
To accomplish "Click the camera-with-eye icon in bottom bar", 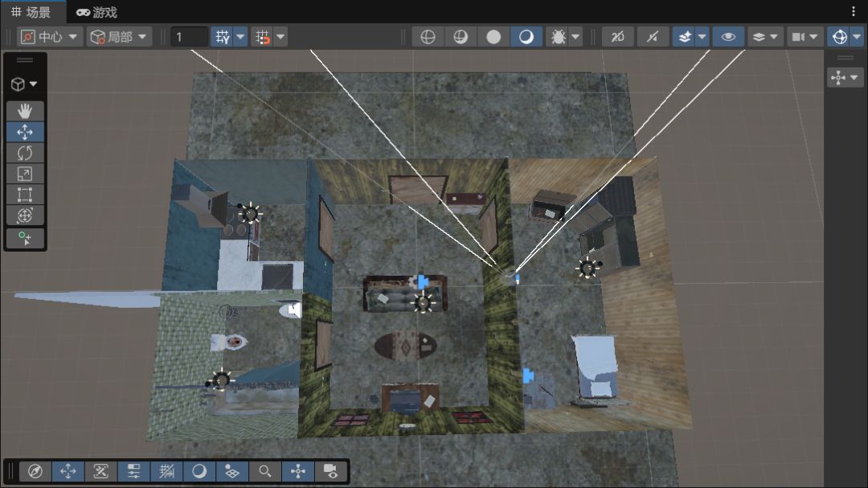I will 331,471.
